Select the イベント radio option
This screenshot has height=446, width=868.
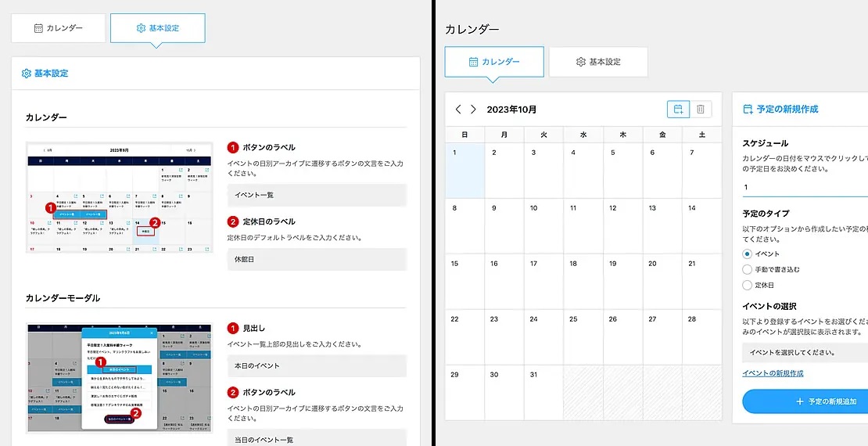click(748, 254)
